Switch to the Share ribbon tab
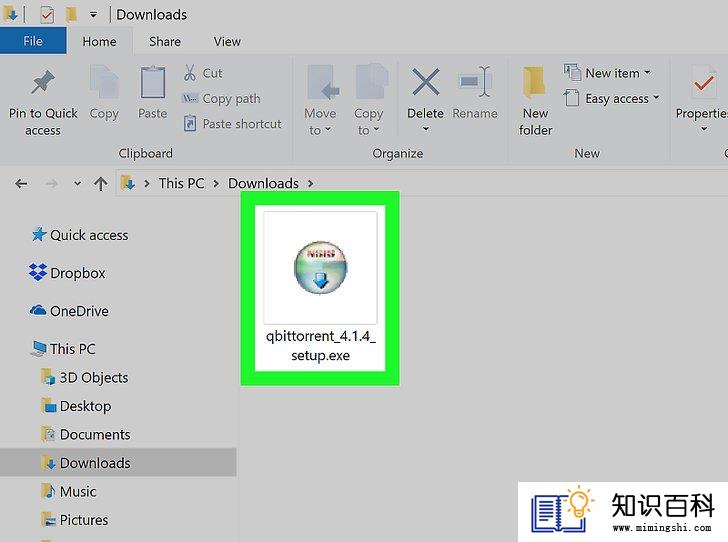This screenshot has width=728, height=542. (x=165, y=41)
